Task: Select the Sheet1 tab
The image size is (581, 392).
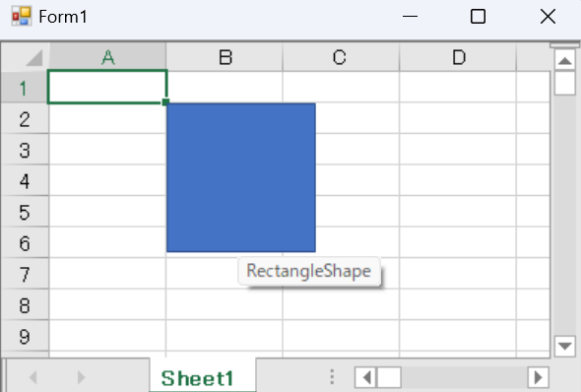Action: click(x=197, y=378)
